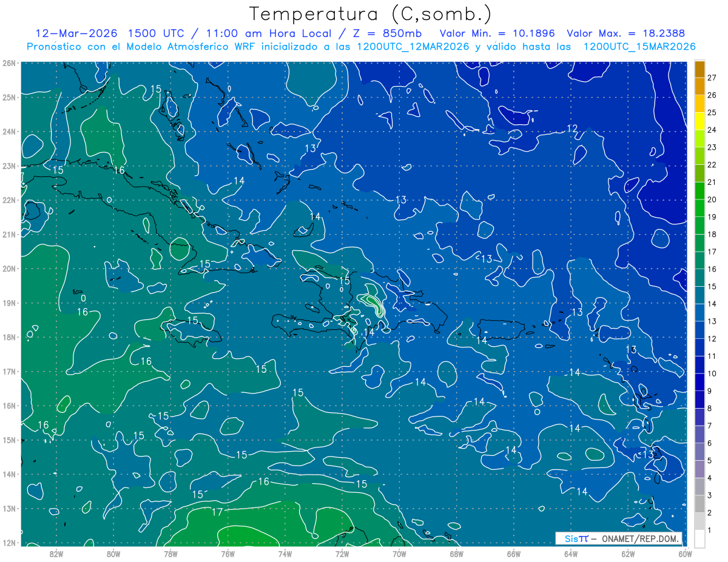Image resolution: width=728 pixels, height=562 pixels.
Task: Click the color scale number 4
Action: pos(709,478)
